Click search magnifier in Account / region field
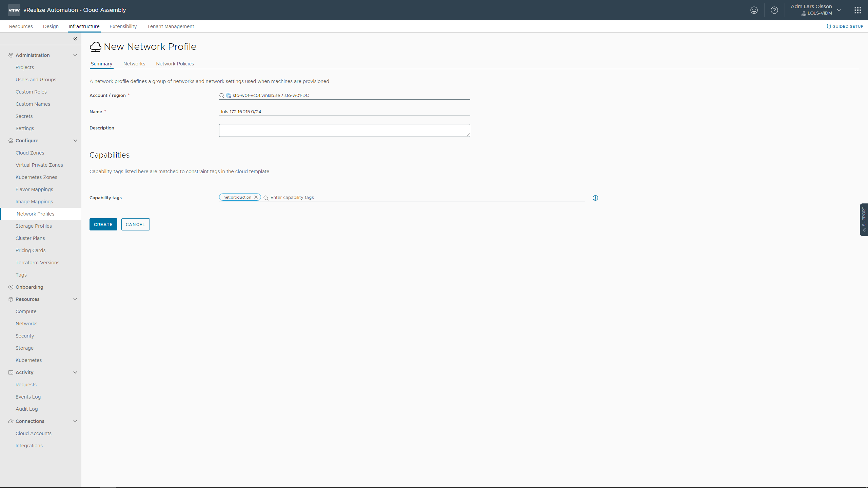 pos(222,96)
